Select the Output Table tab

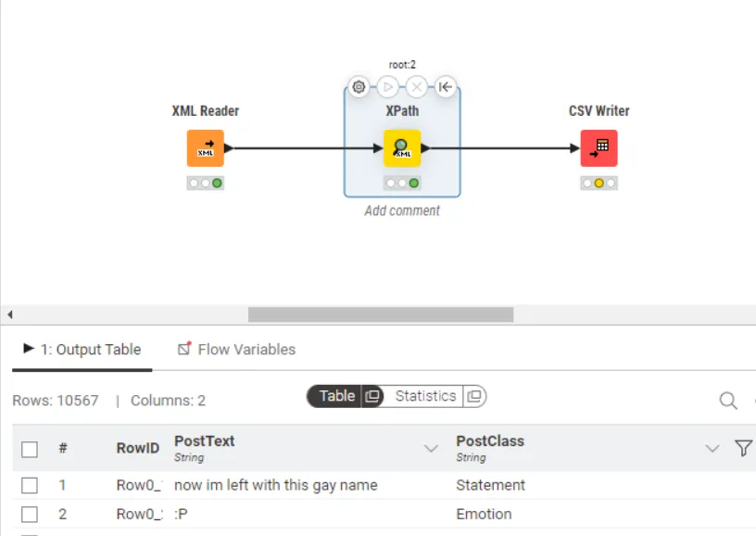[x=89, y=350]
